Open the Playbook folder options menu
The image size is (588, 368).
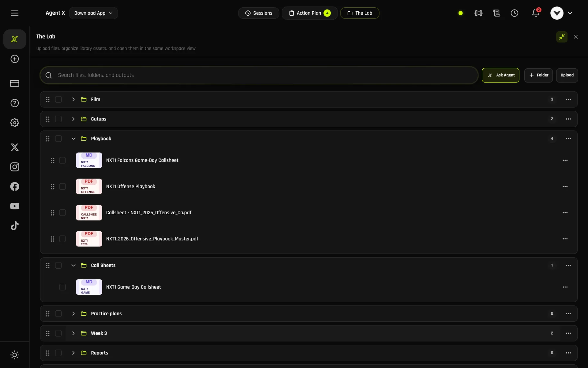click(568, 139)
